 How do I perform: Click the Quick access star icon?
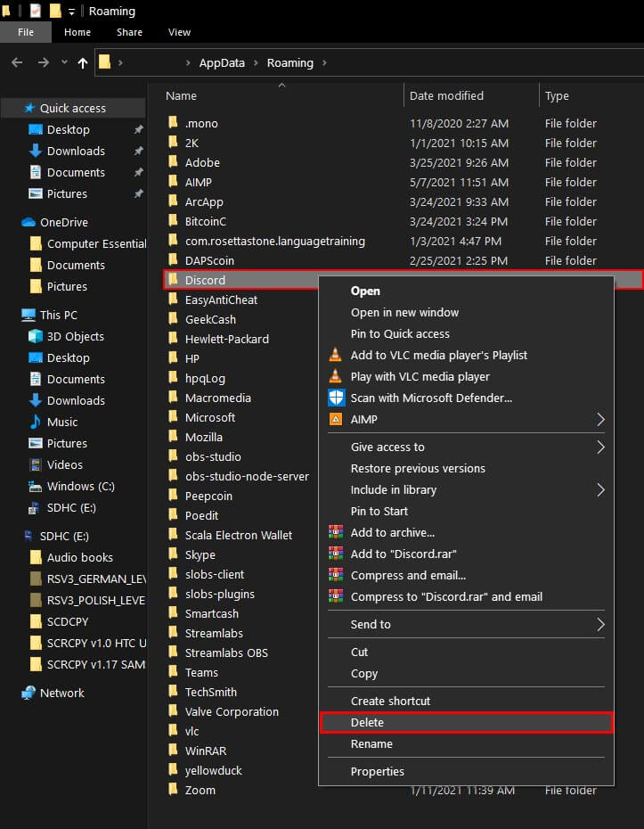coord(29,108)
